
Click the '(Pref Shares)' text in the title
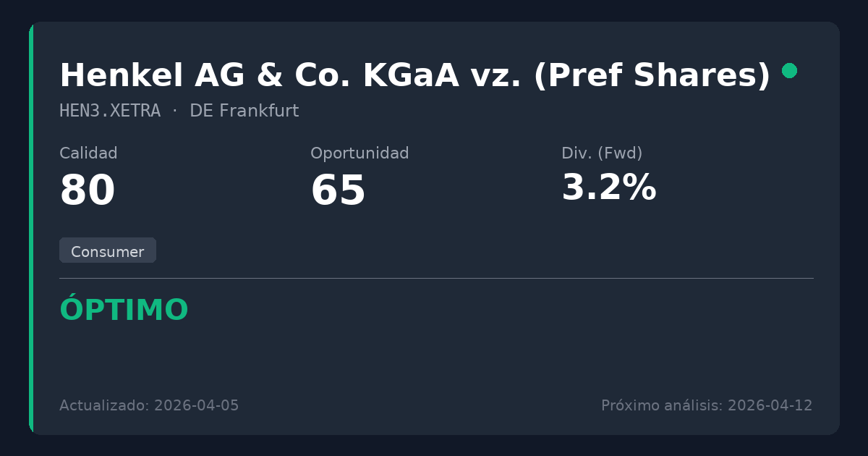click(652, 75)
